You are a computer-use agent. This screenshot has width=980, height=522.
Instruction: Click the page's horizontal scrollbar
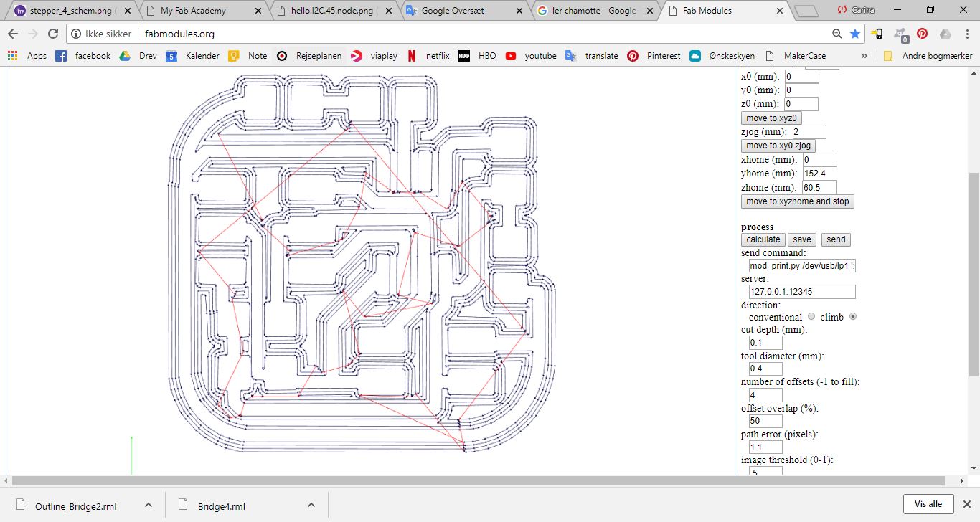pyautogui.click(x=479, y=480)
